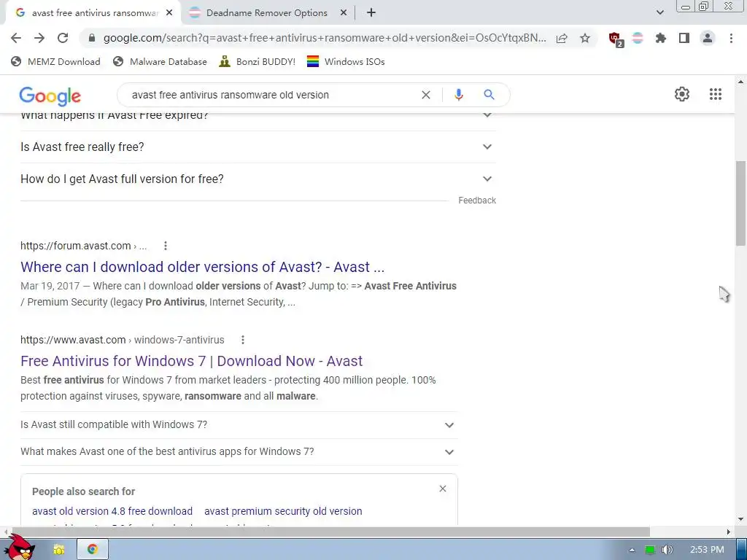Open 'Where can I download older versions' result
747x560 pixels.
pos(203,267)
